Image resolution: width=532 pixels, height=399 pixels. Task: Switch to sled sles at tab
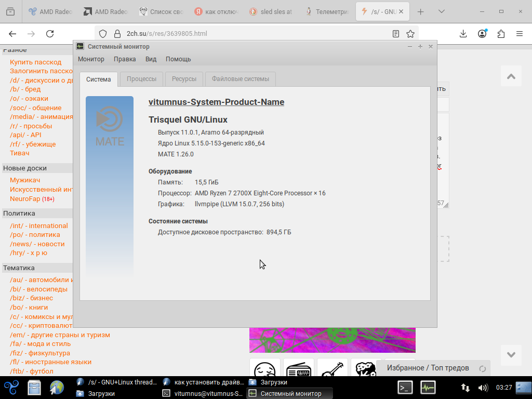coord(272,11)
